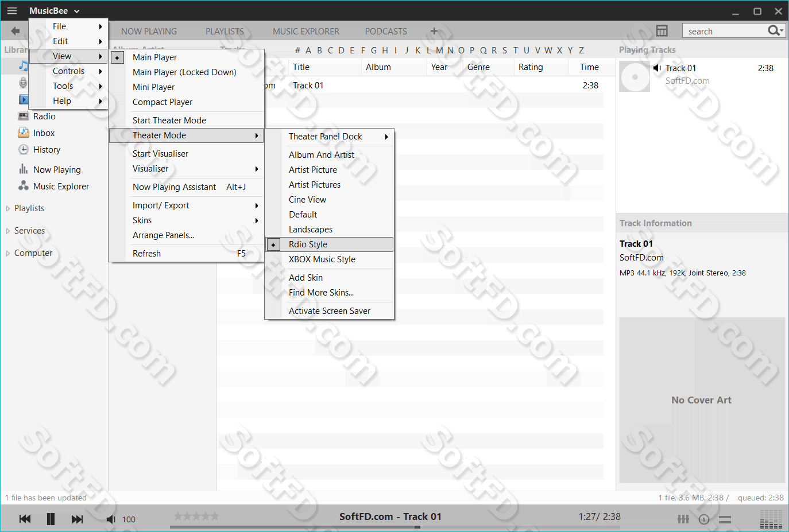789x532 pixels.
Task: Switch to the PODCASTS tab
Action: (x=386, y=32)
